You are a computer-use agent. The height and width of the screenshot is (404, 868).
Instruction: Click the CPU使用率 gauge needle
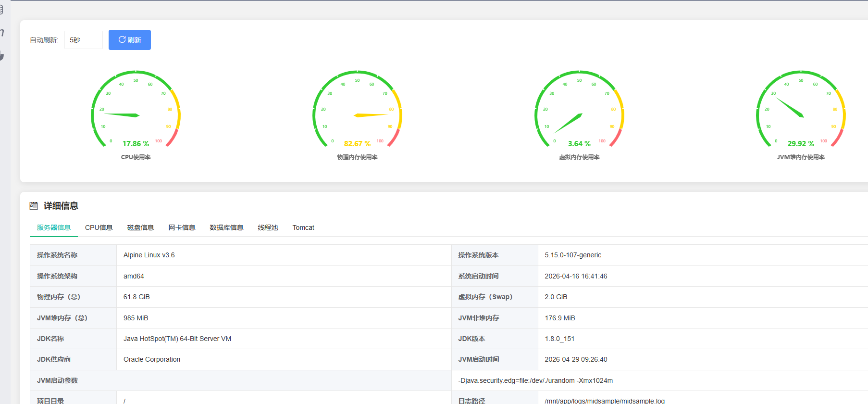122,115
